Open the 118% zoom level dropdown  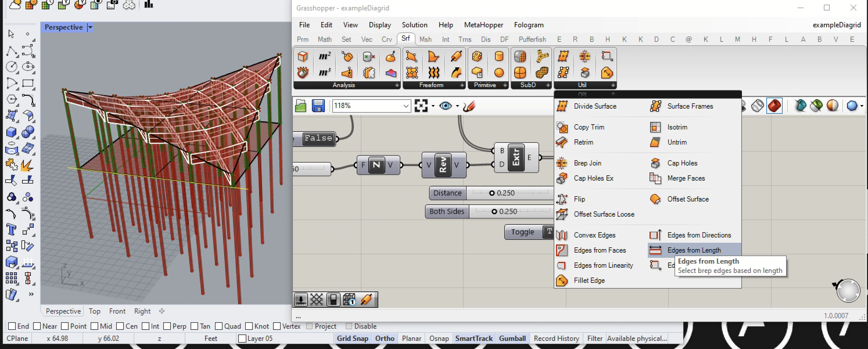point(406,106)
